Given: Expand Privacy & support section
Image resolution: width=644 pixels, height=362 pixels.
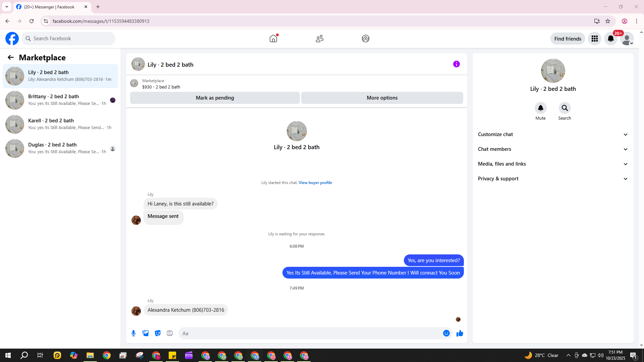Looking at the screenshot, I should 553,179.
